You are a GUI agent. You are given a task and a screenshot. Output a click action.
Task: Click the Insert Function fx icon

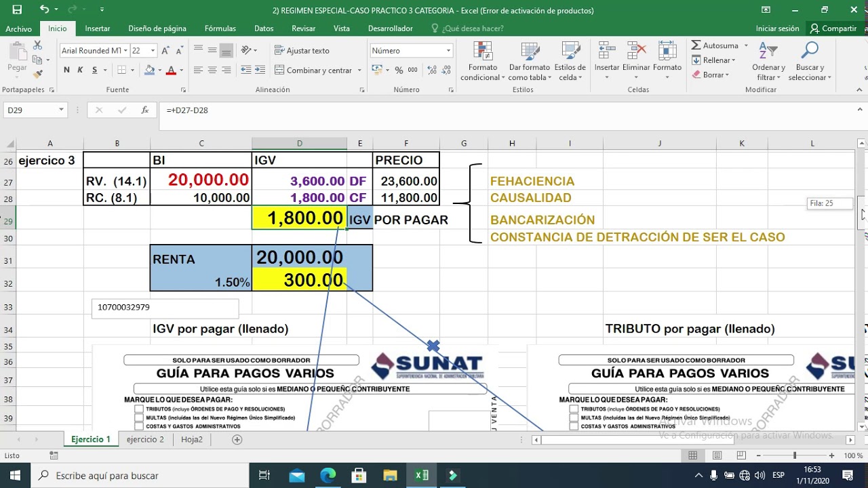(x=144, y=110)
